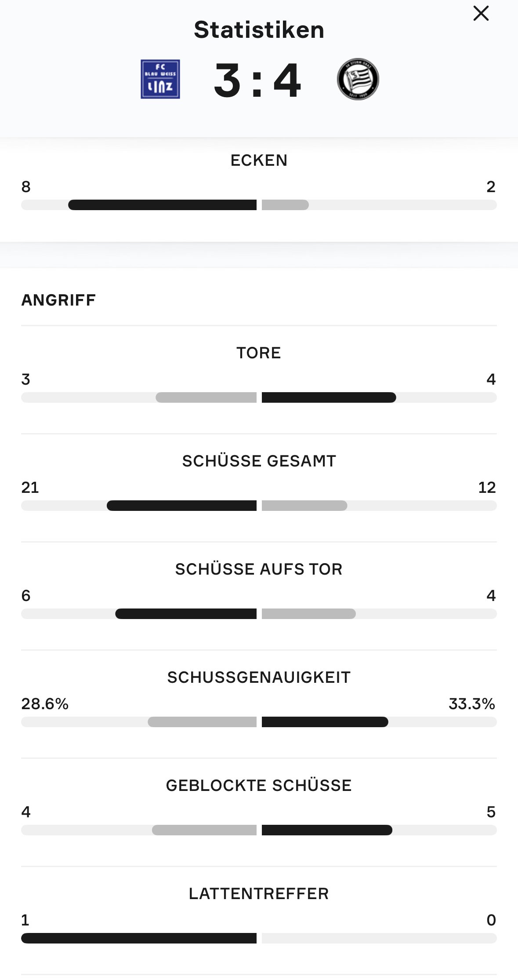Click the 3:4 match score

click(x=258, y=80)
